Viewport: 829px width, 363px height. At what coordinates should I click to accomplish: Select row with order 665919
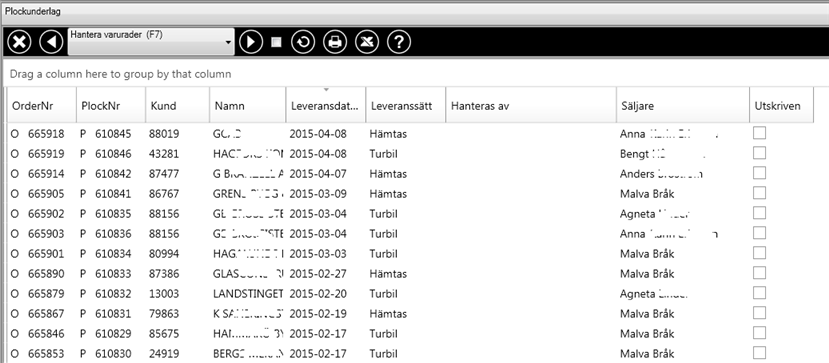410,154
